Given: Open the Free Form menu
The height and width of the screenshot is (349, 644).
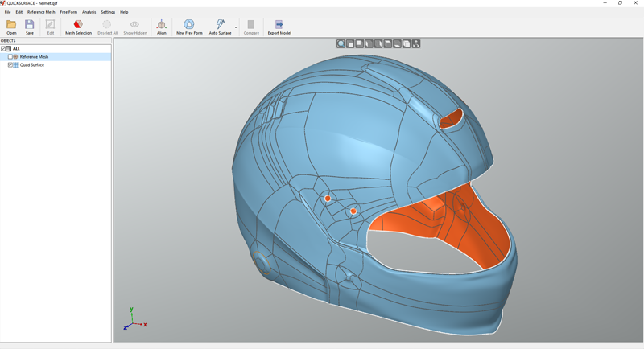Looking at the screenshot, I should [68, 12].
